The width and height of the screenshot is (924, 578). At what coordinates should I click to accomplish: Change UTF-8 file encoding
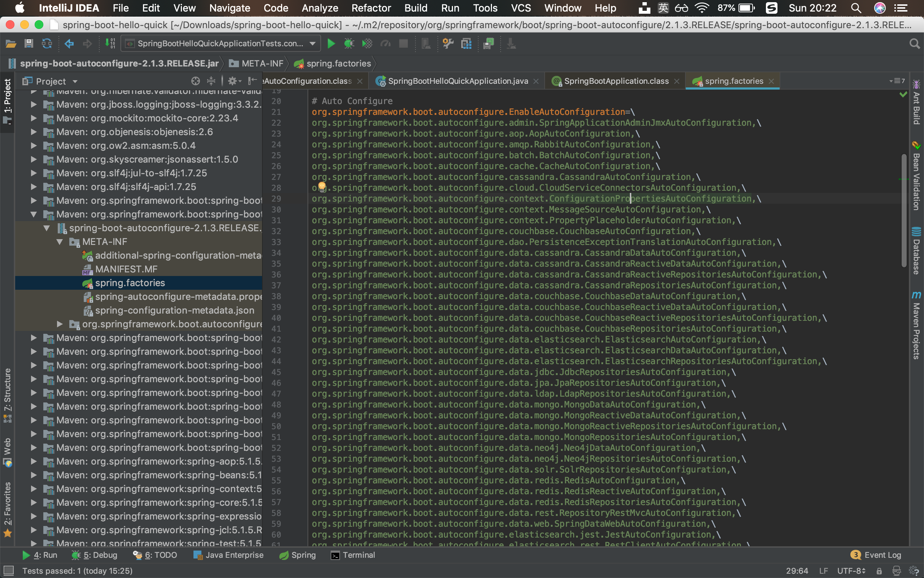coord(851,571)
